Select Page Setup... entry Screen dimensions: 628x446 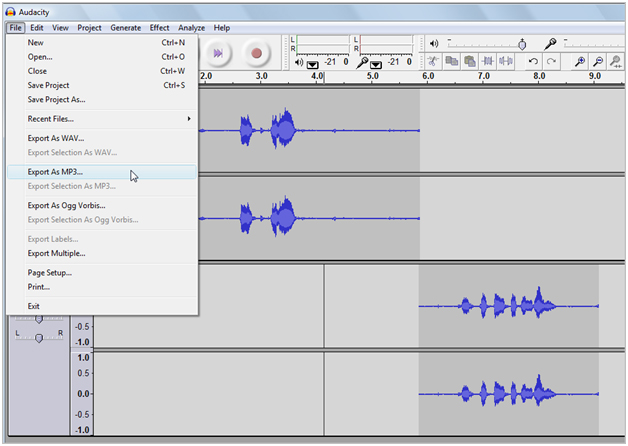(102, 273)
